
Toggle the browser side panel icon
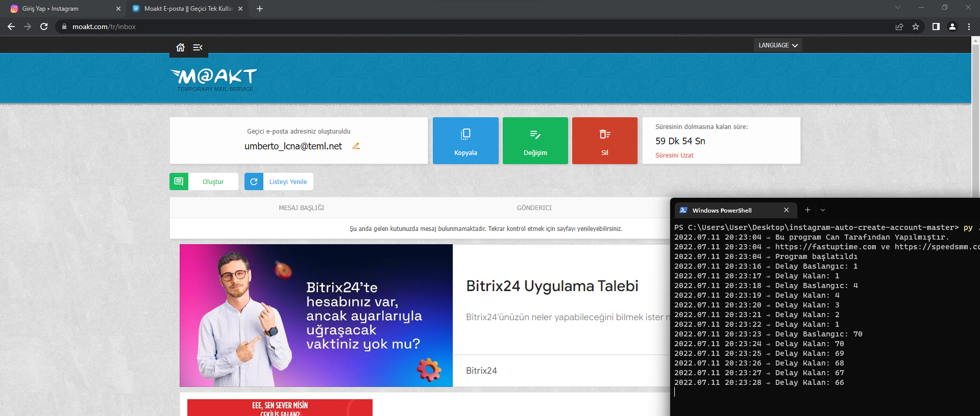click(936, 27)
